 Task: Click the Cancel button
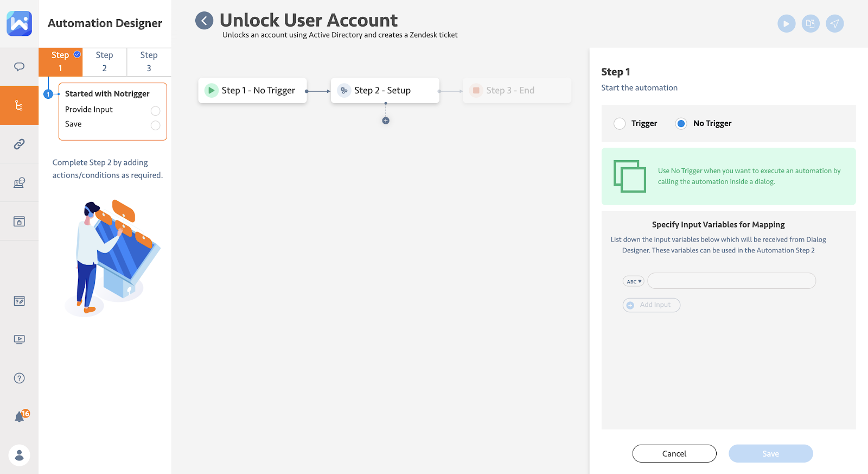coord(674,453)
